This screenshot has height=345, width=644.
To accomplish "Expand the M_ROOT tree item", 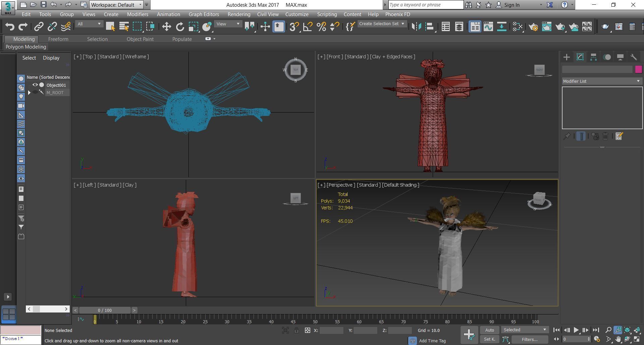I will pyautogui.click(x=29, y=92).
